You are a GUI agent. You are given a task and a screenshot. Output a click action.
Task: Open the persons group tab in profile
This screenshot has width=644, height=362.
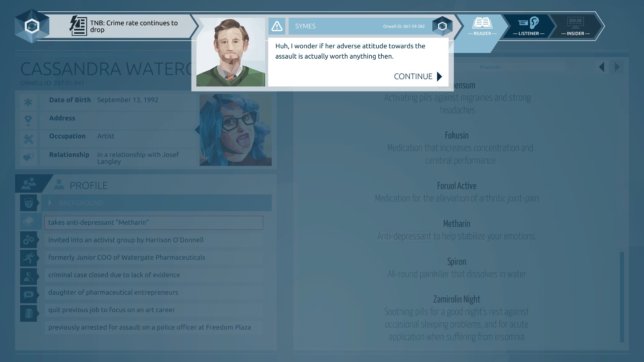click(x=29, y=183)
